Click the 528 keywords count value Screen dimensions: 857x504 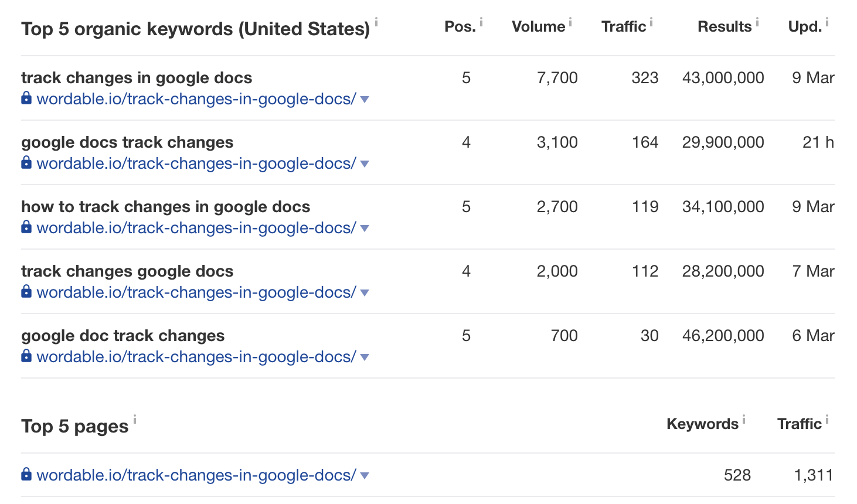[737, 475]
